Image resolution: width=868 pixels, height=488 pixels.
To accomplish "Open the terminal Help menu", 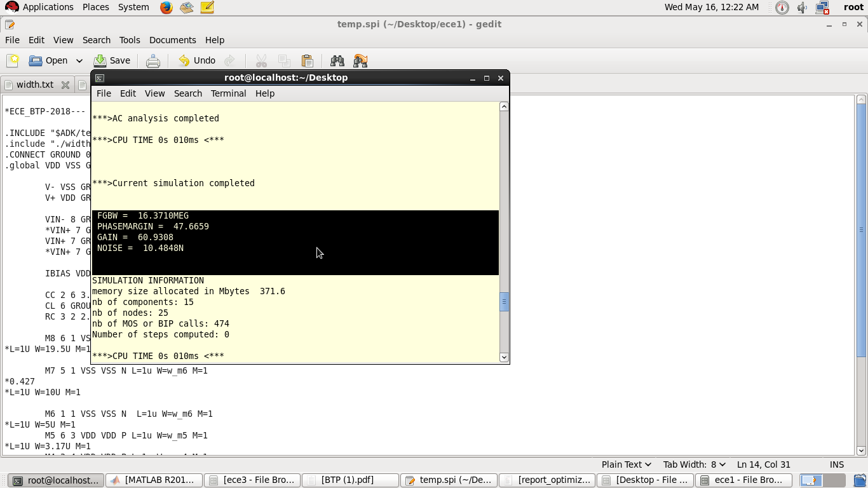I will click(264, 93).
